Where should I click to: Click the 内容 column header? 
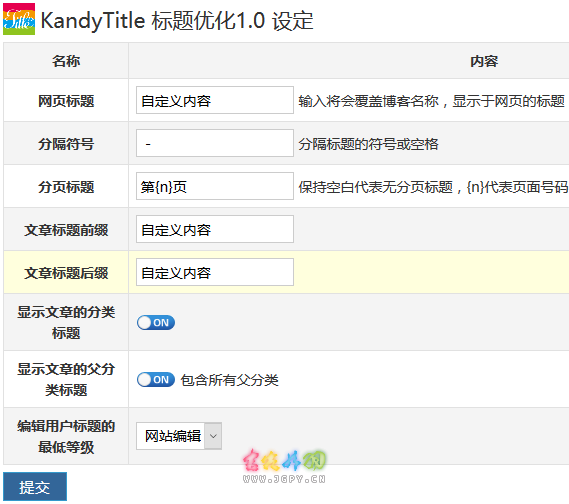484,61
